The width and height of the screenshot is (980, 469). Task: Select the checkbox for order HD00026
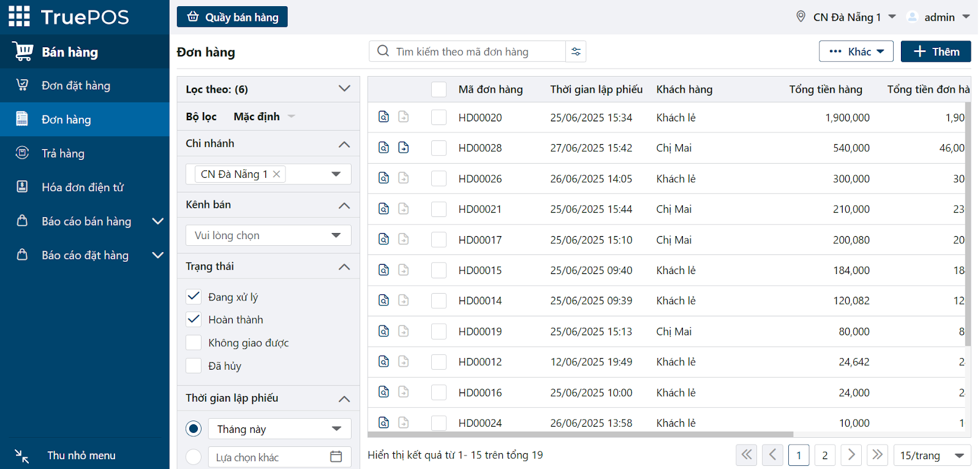[x=439, y=178]
